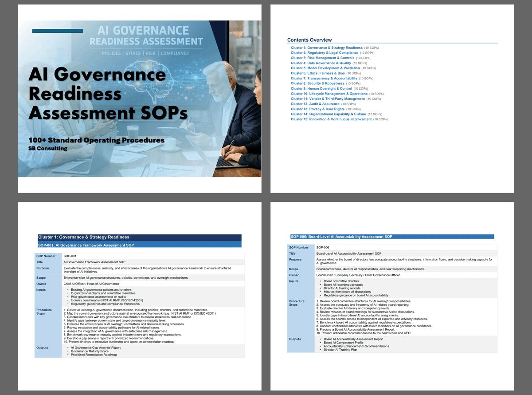
Task: Click the AI Governance cover page image
Action: pyautogui.click(x=139, y=99)
